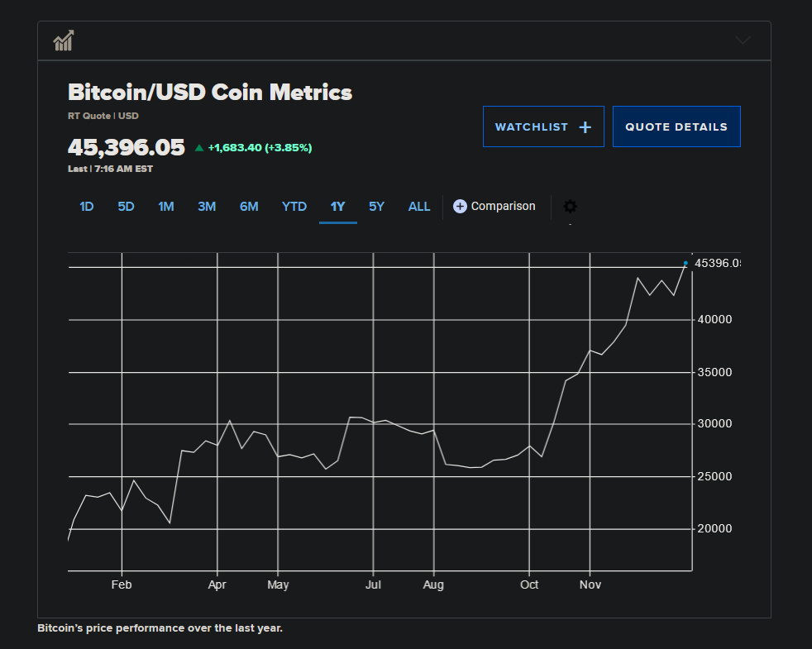Click the 45,396.05 last price value
This screenshot has width=812, height=649.
pos(127,148)
